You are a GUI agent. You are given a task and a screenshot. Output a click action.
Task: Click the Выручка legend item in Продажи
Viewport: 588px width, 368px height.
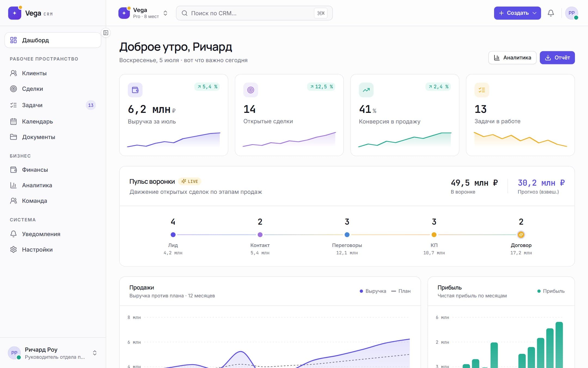point(373,291)
